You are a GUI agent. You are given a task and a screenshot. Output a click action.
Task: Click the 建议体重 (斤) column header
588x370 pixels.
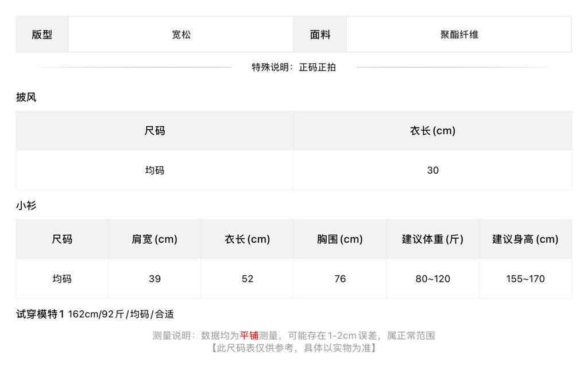433,239
